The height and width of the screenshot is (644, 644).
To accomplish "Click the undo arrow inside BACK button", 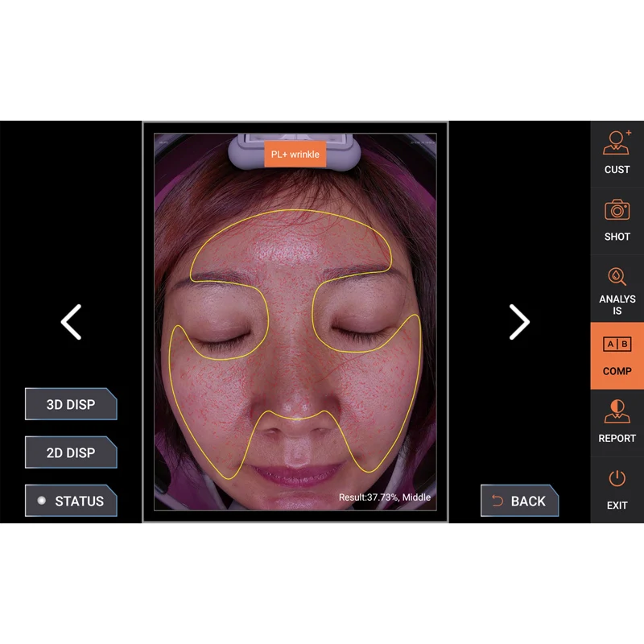I will (x=497, y=501).
